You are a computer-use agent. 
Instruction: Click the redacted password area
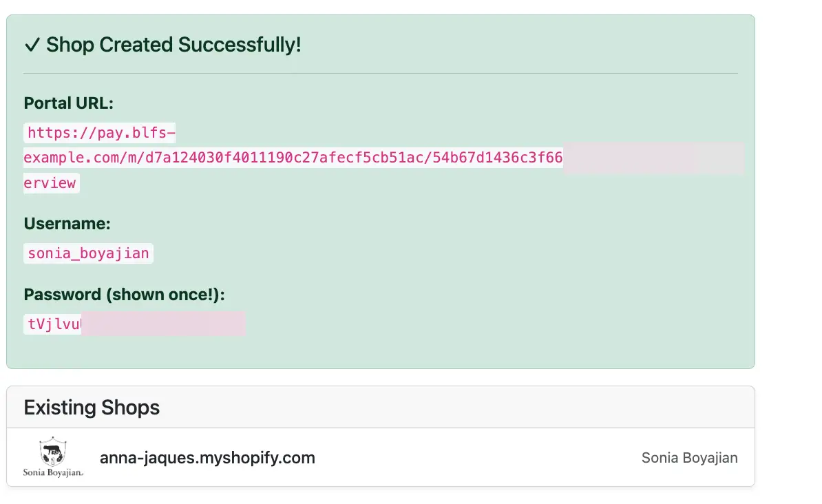coord(163,323)
